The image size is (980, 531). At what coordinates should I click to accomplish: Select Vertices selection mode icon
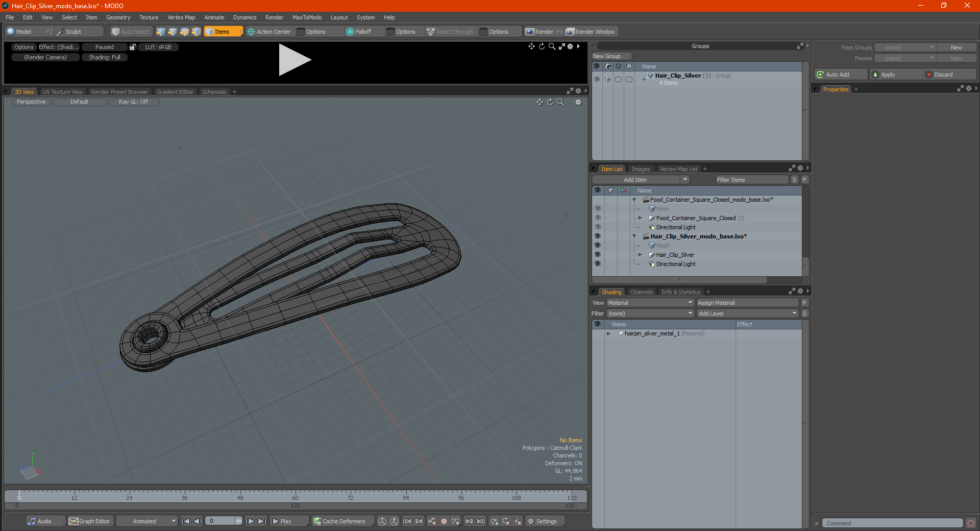(161, 32)
